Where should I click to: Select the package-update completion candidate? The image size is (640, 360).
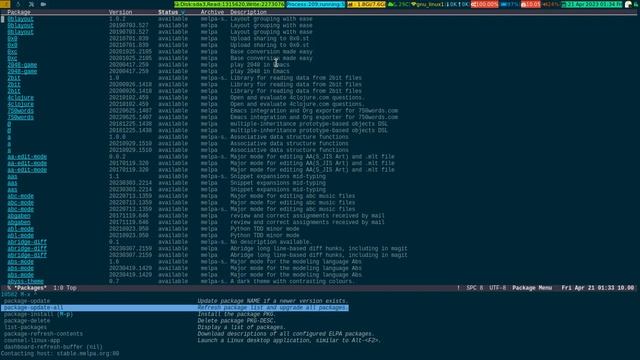pos(27,301)
